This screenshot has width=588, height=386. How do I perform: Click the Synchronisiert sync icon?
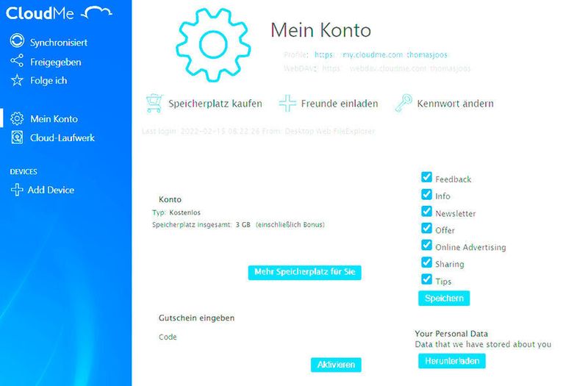(x=17, y=41)
